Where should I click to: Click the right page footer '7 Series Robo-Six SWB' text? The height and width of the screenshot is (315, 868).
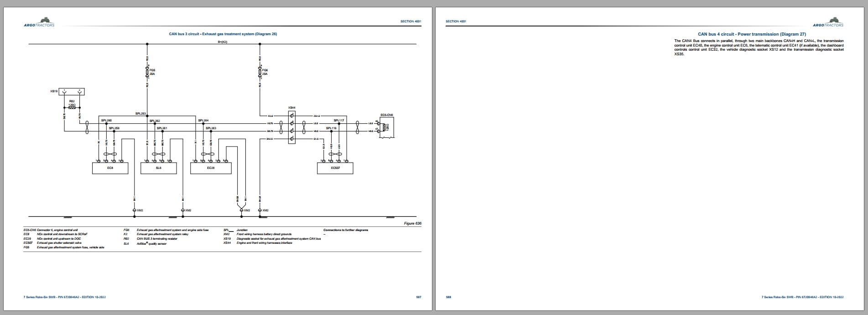(803, 297)
